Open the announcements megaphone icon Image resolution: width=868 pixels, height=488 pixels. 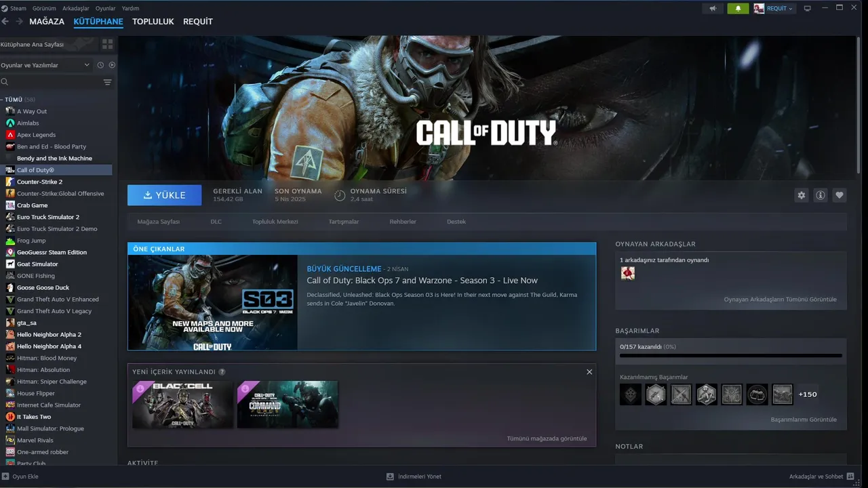coord(712,8)
